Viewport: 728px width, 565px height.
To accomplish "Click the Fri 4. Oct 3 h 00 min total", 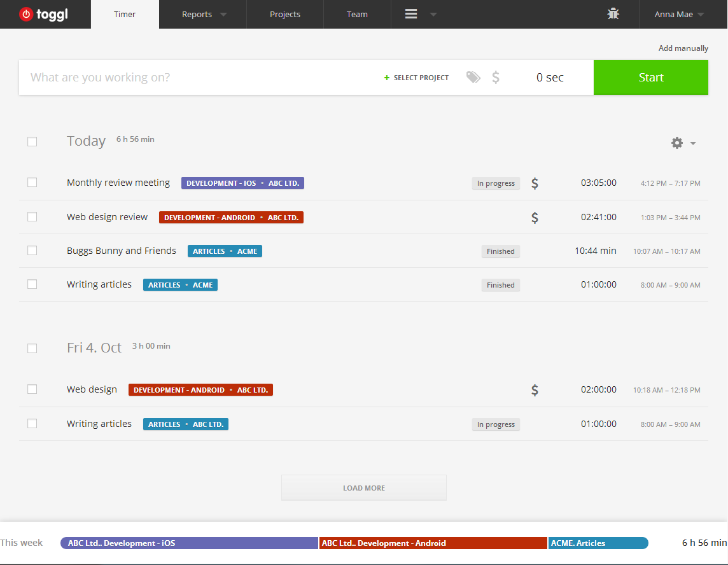I will 151,346.
